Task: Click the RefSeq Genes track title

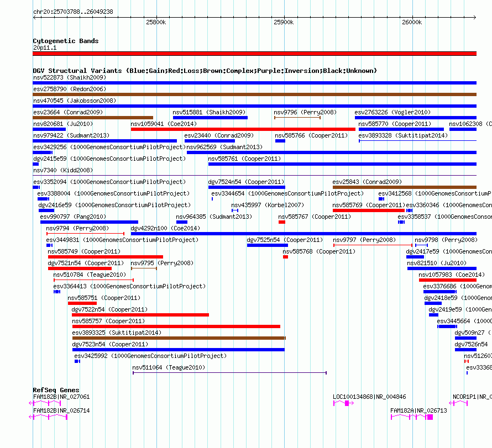Action: point(56,390)
